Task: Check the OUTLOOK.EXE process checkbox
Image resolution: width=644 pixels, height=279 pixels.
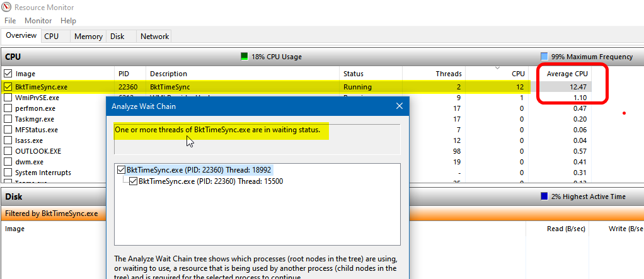Action: point(8,151)
